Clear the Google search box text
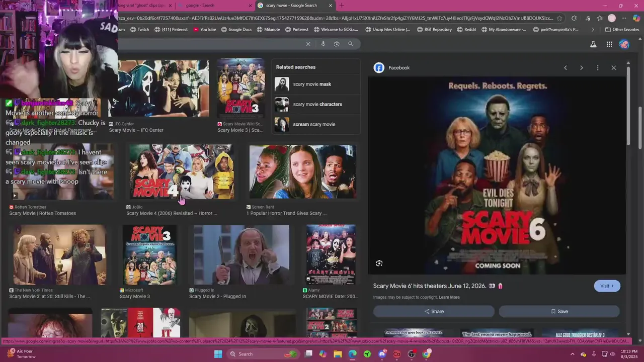 pyautogui.click(x=308, y=44)
